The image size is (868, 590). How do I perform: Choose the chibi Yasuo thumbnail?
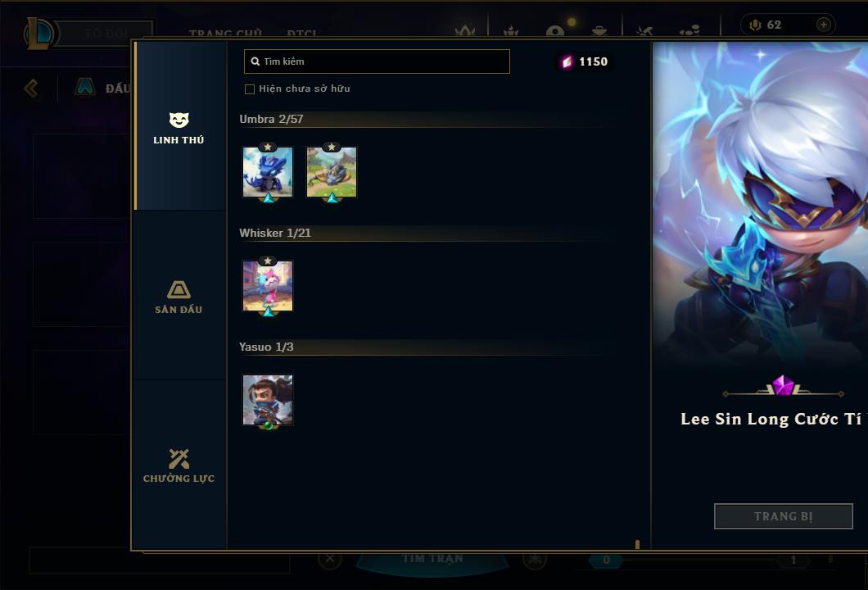268,400
